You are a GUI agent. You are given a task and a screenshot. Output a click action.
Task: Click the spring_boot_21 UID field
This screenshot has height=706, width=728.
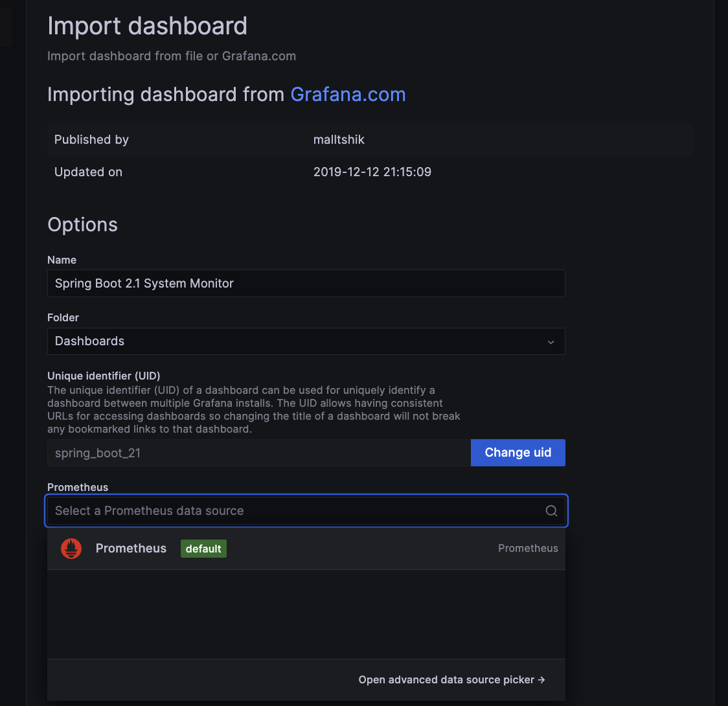[x=258, y=453]
